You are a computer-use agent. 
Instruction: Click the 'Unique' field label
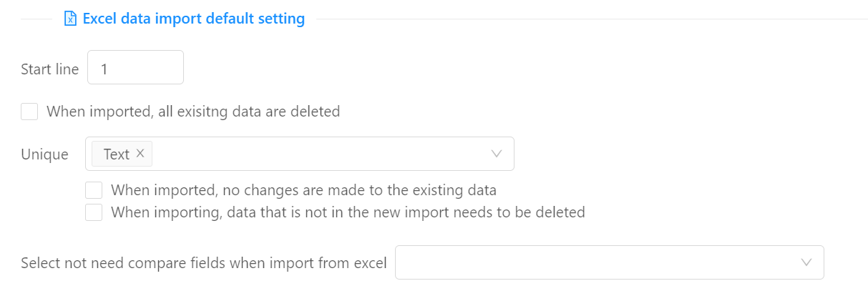[45, 154]
